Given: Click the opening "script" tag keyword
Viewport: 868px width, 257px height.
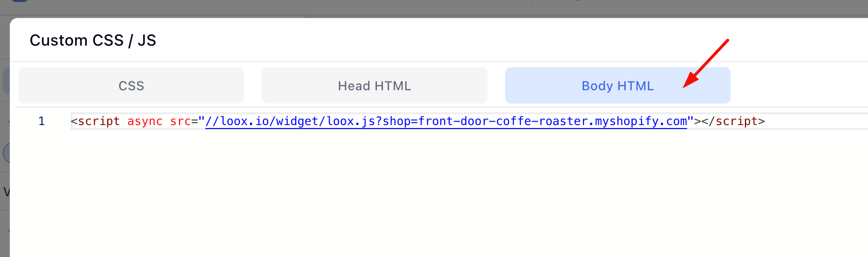Looking at the screenshot, I should point(99,121).
